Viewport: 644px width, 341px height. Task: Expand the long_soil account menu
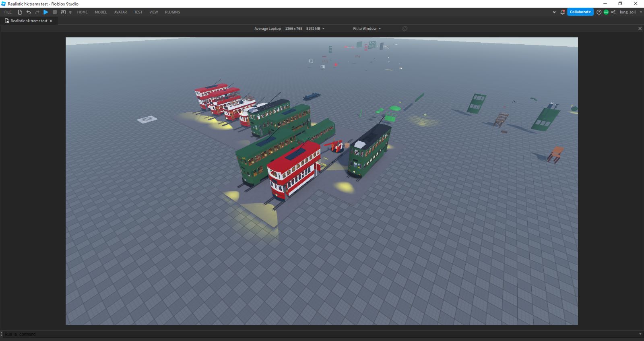click(641, 12)
